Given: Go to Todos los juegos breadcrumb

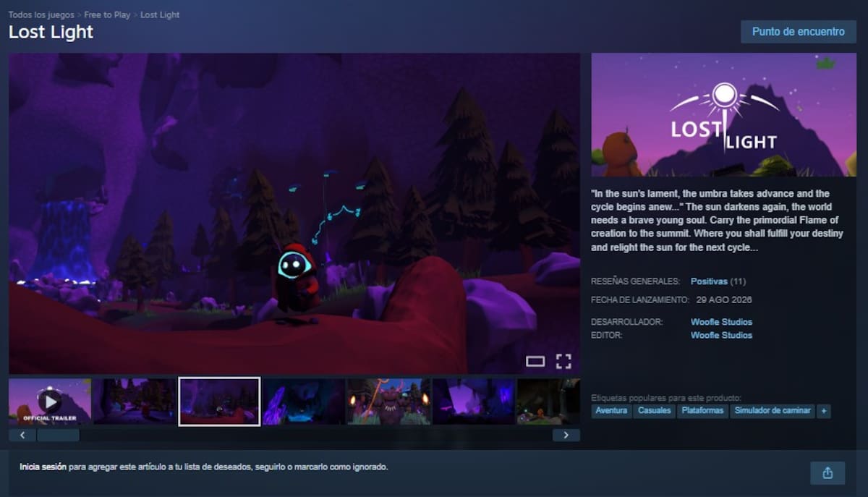Looking at the screenshot, I should 41,14.
